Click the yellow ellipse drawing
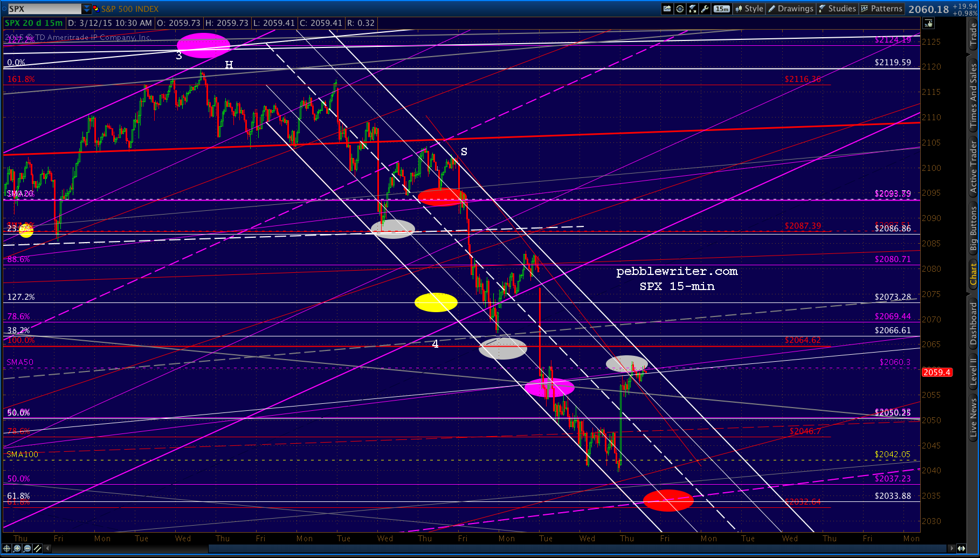Image resolution: width=980 pixels, height=558 pixels. coord(436,302)
